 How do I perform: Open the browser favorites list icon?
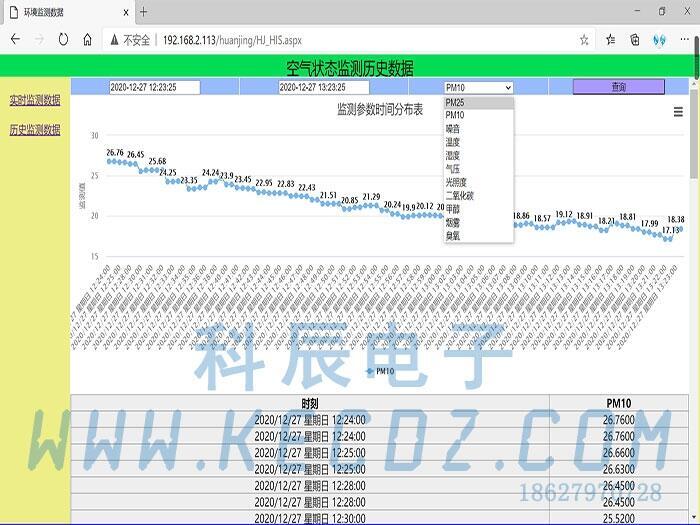[610, 40]
